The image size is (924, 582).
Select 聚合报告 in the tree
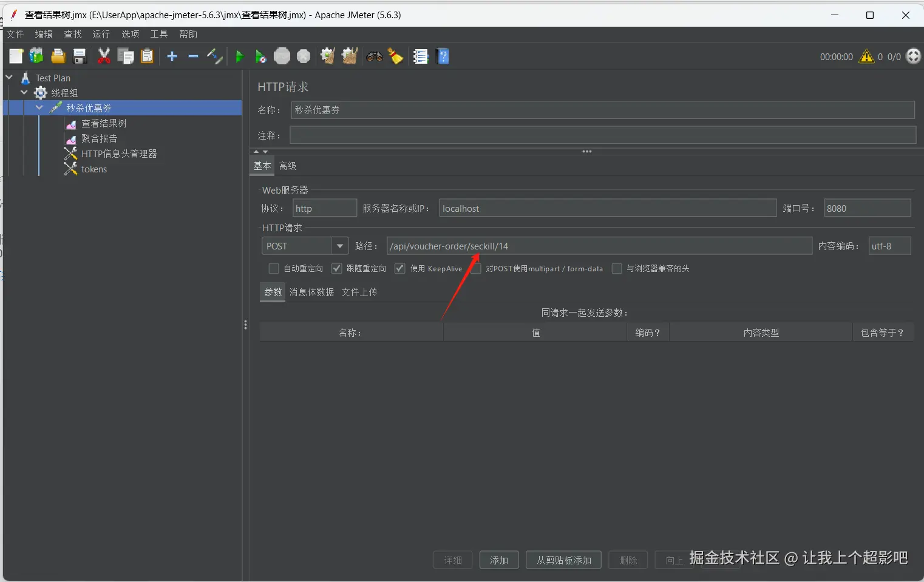100,138
